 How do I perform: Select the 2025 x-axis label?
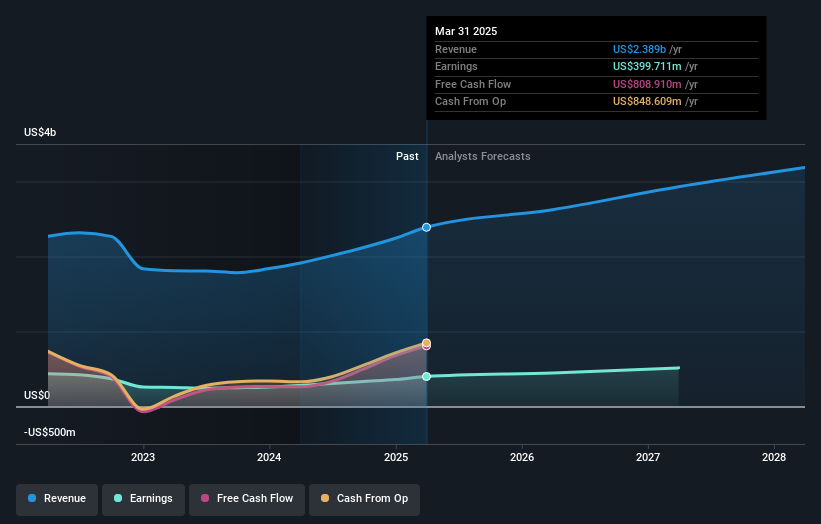[x=396, y=457]
